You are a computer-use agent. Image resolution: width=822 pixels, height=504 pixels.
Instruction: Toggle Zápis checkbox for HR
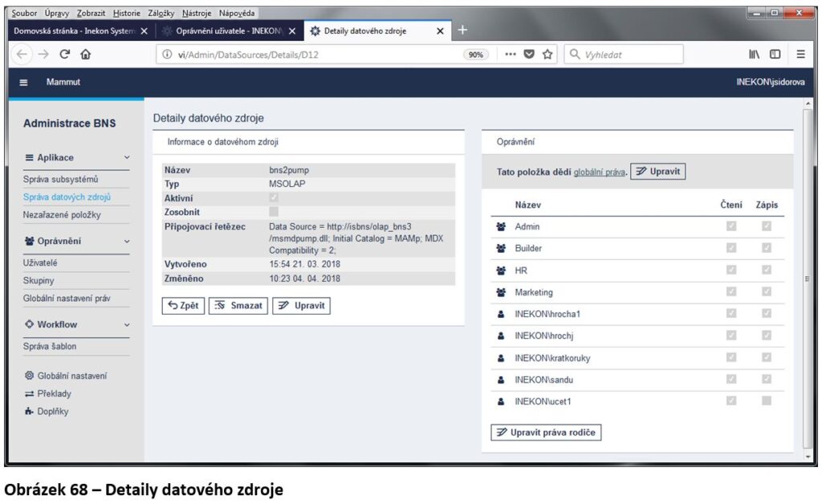pyautogui.click(x=767, y=270)
